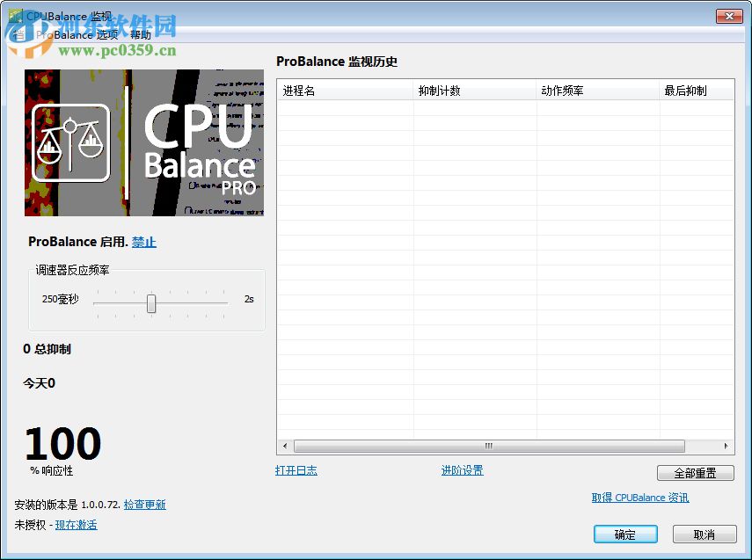Sort by the 进程名 column header

coord(343,90)
